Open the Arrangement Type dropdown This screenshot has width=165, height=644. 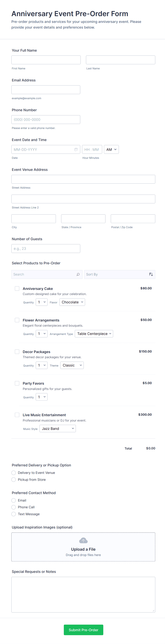point(94,334)
